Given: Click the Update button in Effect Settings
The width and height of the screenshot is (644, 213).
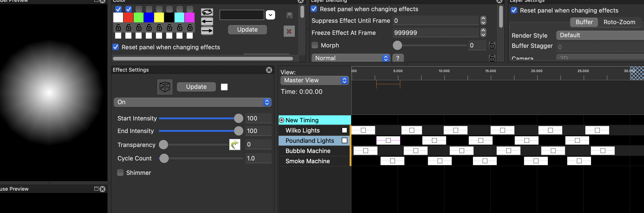Looking at the screenshot, I should tap(196, 87).
